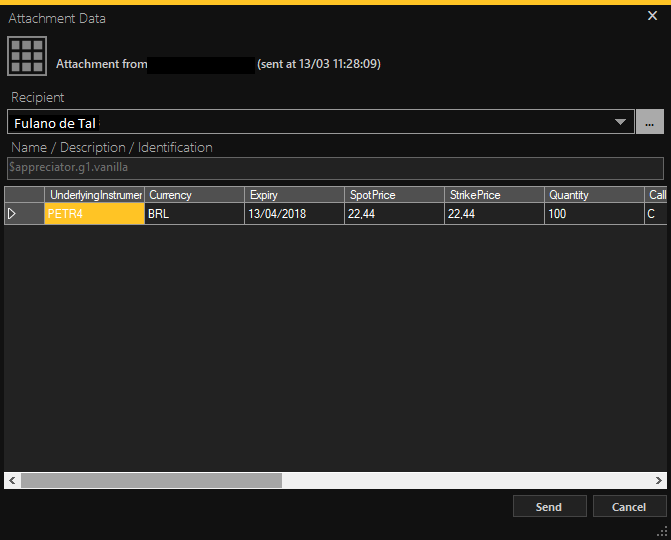671x540 pixels.
Task: Click the horizontal scrollbar left arrow
Action: [13, 481]
